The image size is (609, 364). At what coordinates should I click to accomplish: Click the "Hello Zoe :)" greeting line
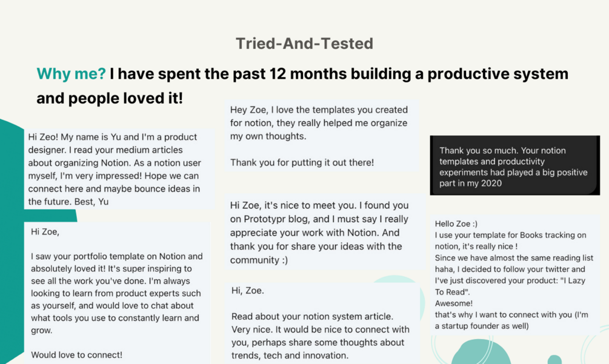(456, 223)
